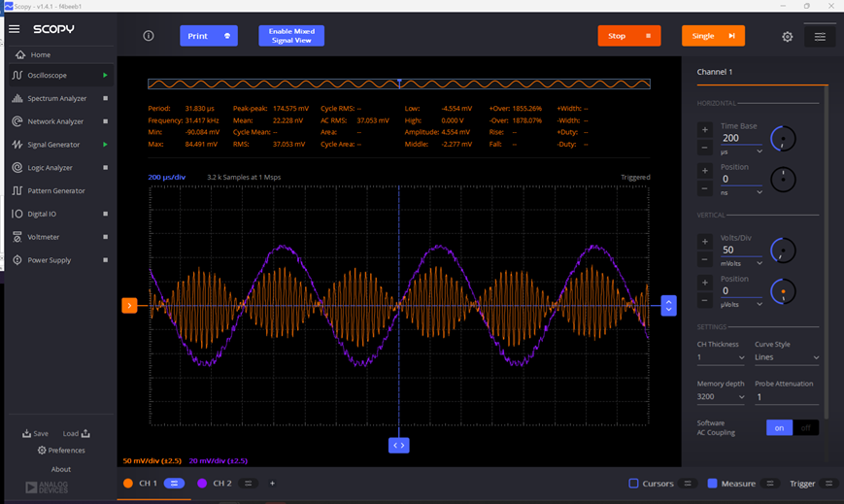Open CH 2 settings menu icon
Image resolution: width=844 pixels, height=504 pixels.
248,484
